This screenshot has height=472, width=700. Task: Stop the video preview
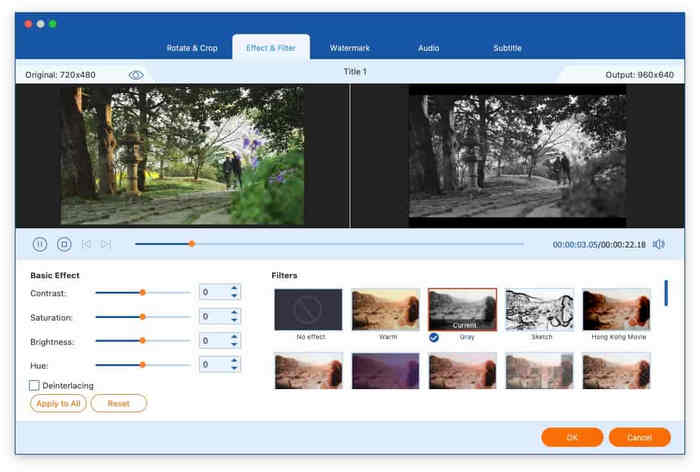(64, 244)
